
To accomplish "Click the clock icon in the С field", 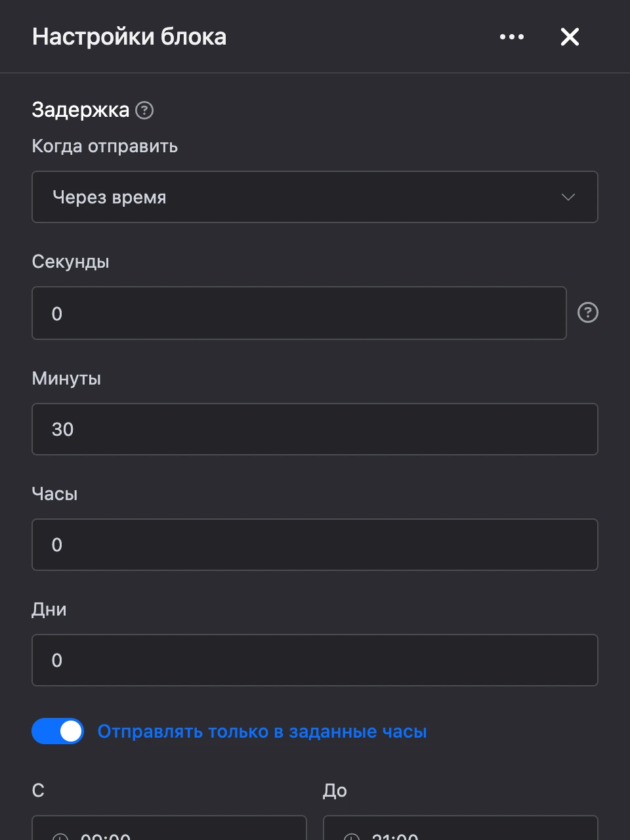I will pos(60,837).
